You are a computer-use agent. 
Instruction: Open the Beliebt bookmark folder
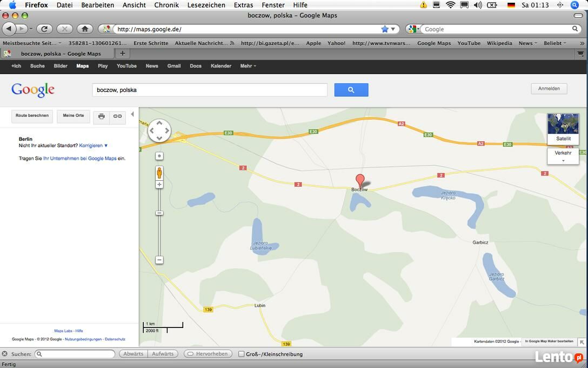coord(554,43)
